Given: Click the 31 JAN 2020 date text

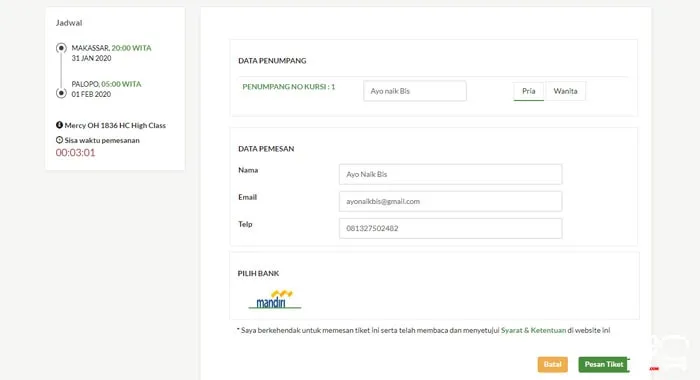Looking at the screenshot, I should pyautogui.click(x=91, y=58).
